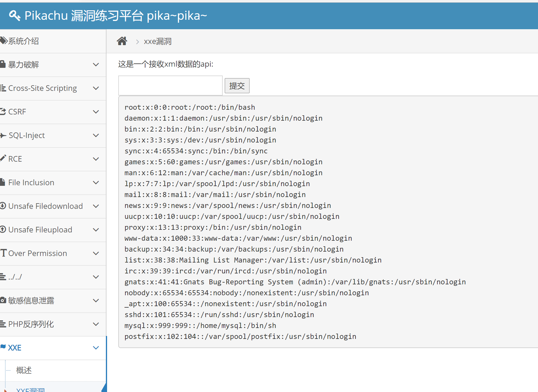Click the upload icon beside Unsafe Fileupload
The image size is (538, 392).
[x=3, y=229]
